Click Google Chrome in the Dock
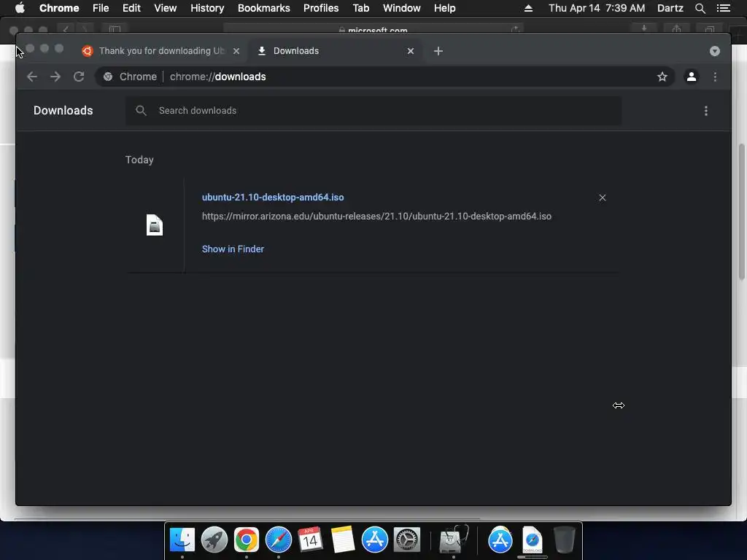Viewport: 747px width, 560px height. 247,540
